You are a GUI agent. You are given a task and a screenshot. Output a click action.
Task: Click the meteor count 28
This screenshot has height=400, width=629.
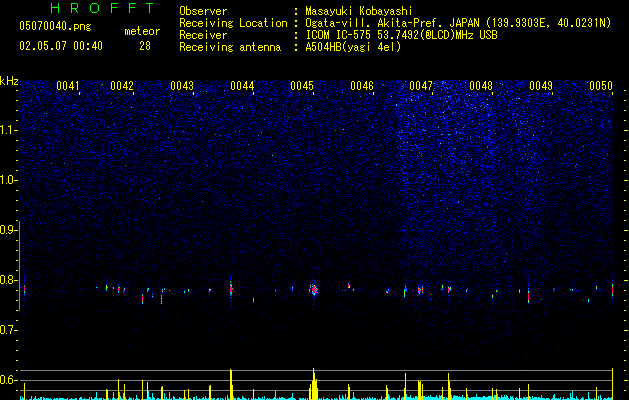[x=145, y=46]
